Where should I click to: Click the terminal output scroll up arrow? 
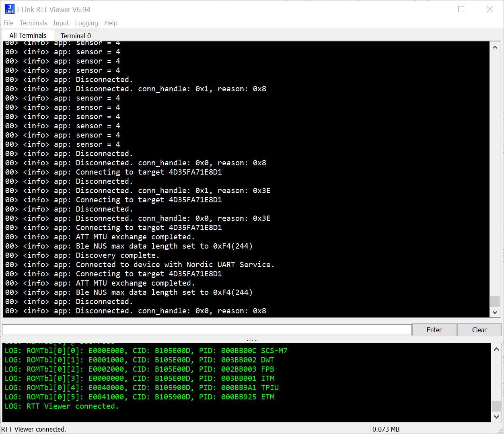(x=495, y=47)
